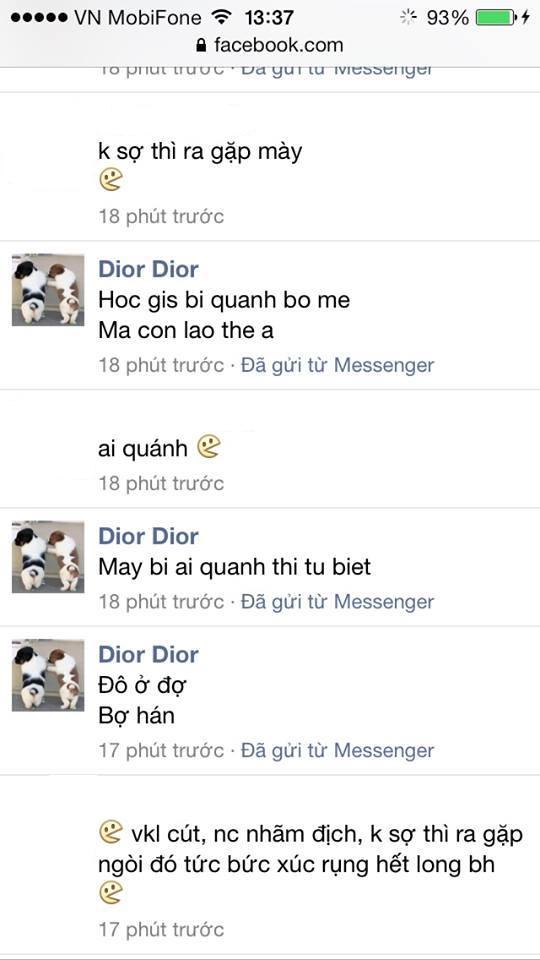Tap the signal strength dots
This screenshot has width=540, height=960.
click(x=39, y=17)
